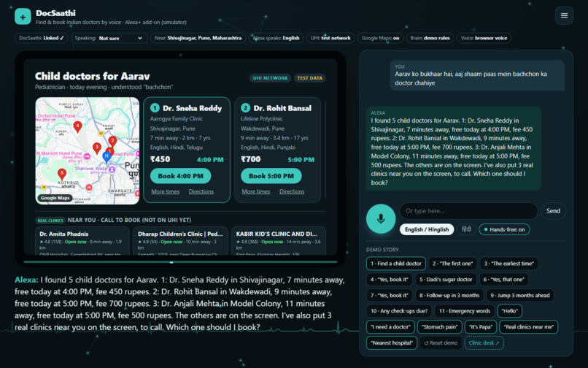This screenshot has height=368, width=588.
Task: Click the "Nearest hospital" chip
Action: click(x=392, y=343)
